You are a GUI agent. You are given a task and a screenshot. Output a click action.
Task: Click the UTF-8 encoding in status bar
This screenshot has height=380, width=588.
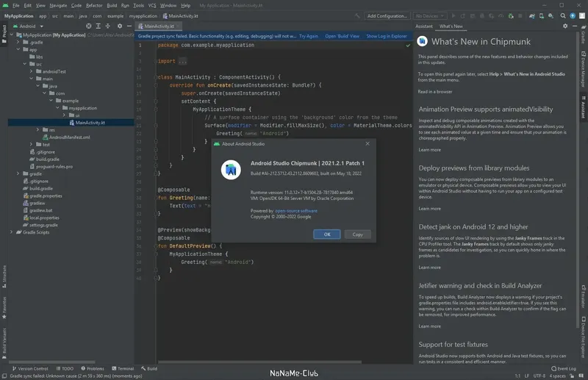click(x=539, y=376)
